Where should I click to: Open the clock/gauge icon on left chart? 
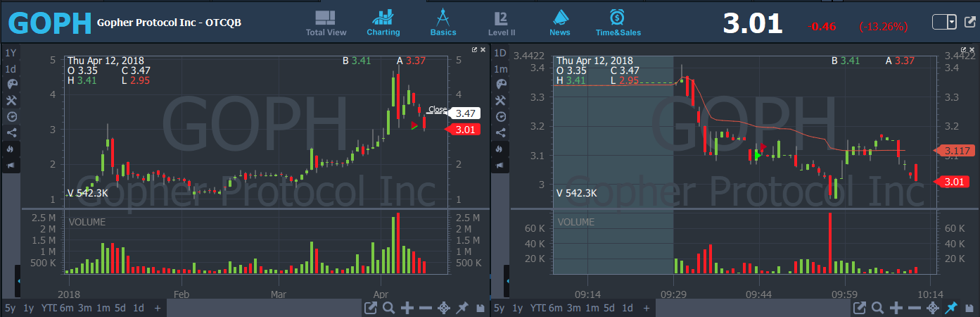(x=11, y=116)
